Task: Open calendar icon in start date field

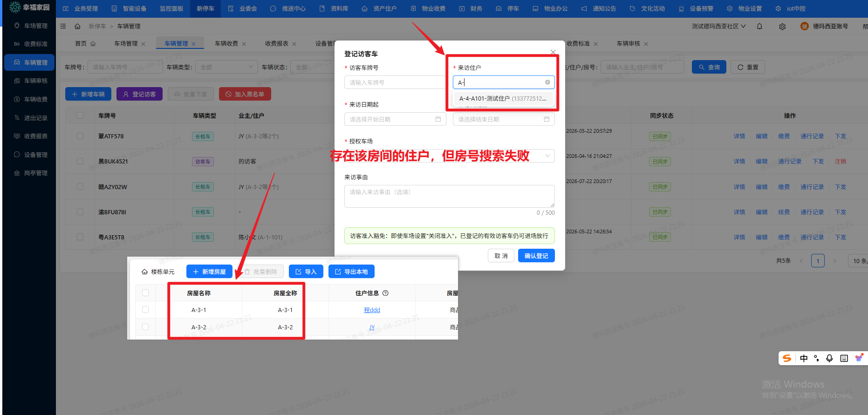Action: pyautogui.click(x=438, y=119)
